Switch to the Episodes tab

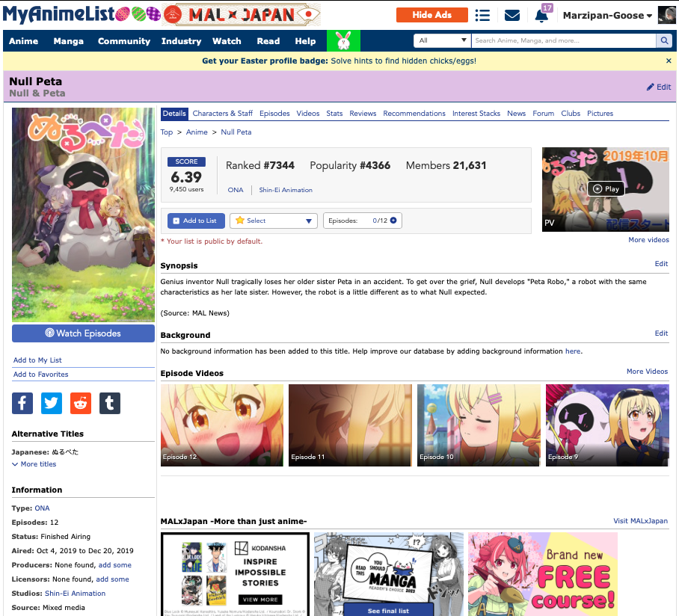click(274, 114)
